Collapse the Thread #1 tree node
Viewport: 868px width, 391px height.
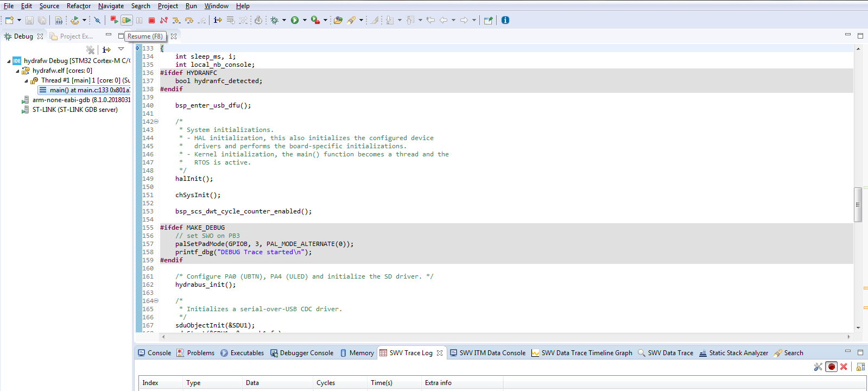tap(26, 80)
